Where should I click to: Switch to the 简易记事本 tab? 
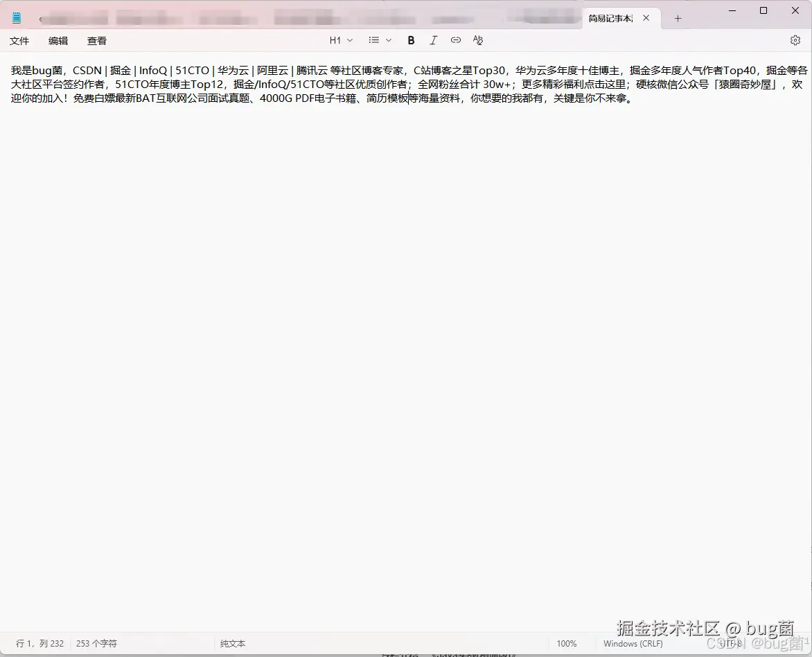pyautogui.click(x=610, y=19)
